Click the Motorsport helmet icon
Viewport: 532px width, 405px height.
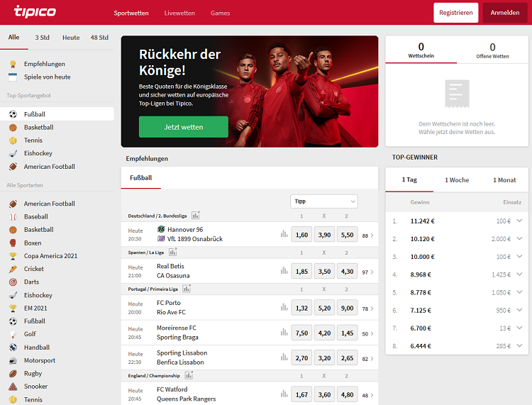point(13,360)
